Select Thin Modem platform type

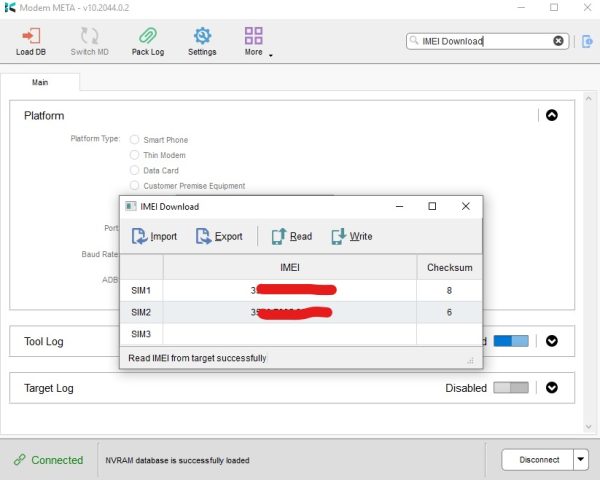pos(134,155)
